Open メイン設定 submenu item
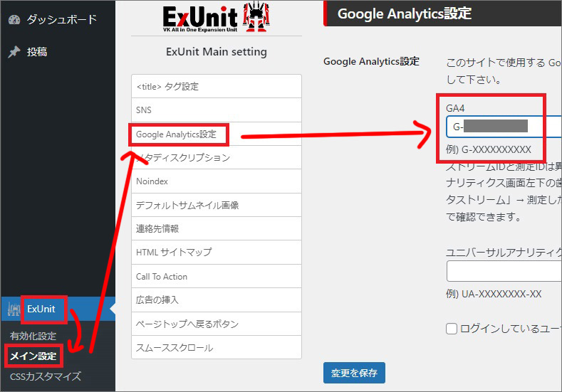 coord(33,356)
